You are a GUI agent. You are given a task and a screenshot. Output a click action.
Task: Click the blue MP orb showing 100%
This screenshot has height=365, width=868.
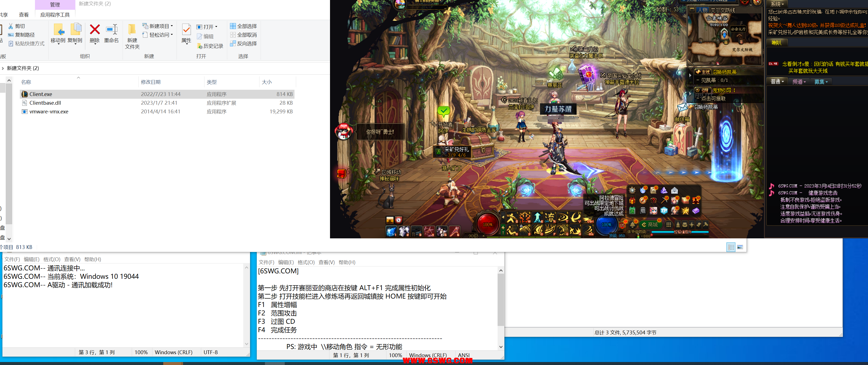coord(607,225)
